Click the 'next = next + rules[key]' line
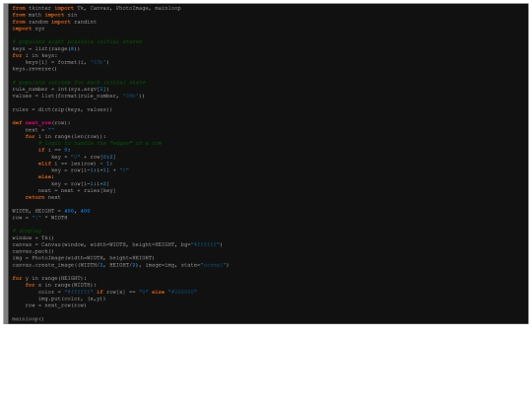This screenshot has height=399, width=532. click(x=77, y=190)
